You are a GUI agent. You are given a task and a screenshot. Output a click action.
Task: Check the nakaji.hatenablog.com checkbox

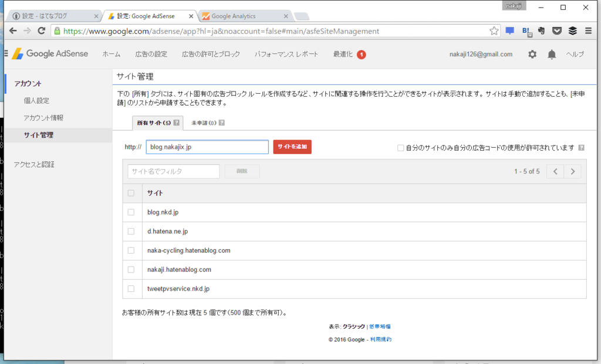[131, 270]
